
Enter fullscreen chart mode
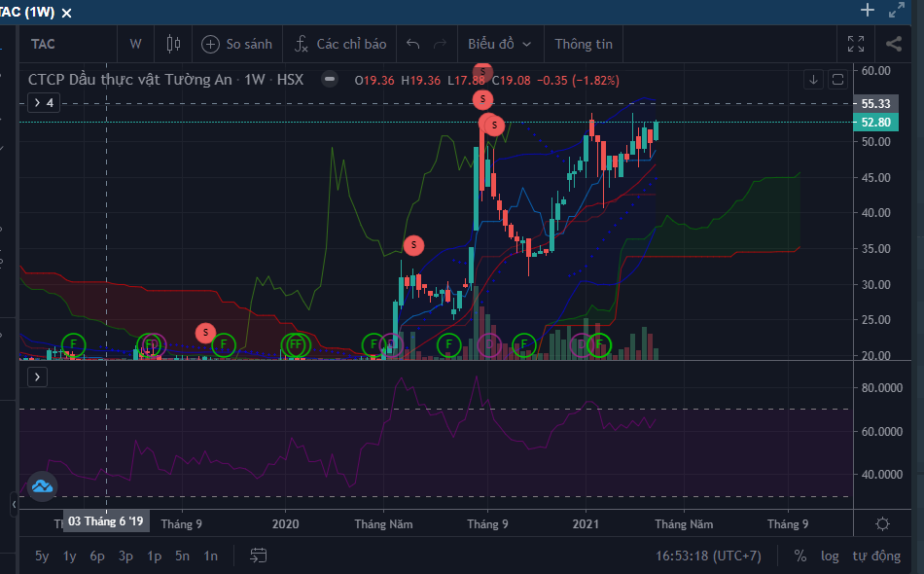(x=856, y=44)
